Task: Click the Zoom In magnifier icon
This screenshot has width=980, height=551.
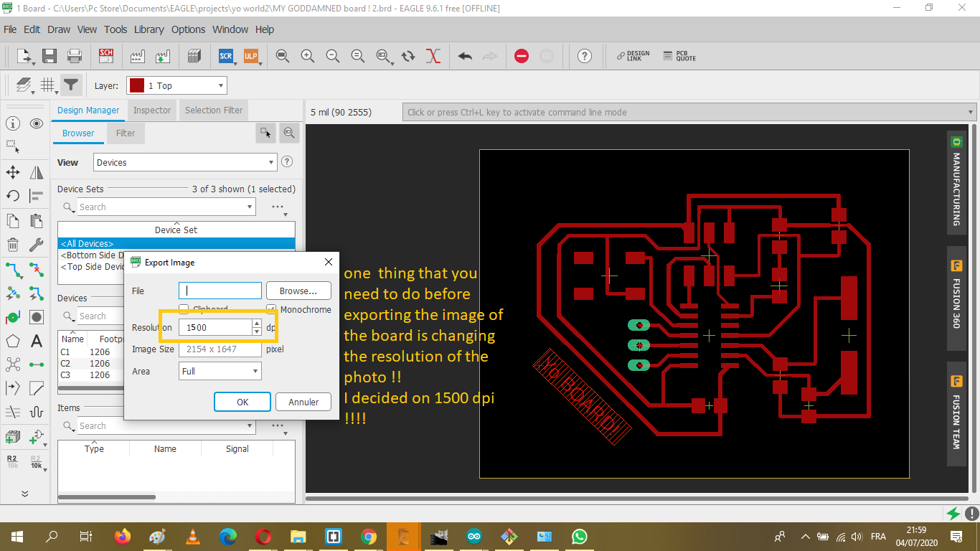Action: point(308,56)
